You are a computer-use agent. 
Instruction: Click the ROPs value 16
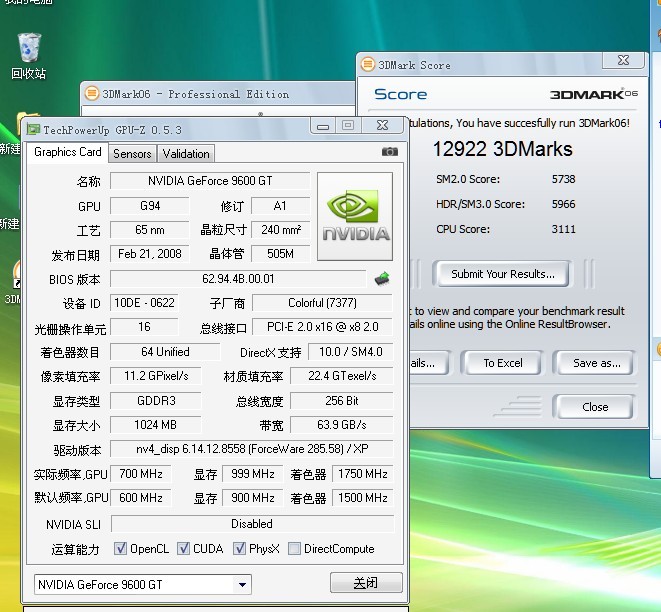(x=144, y=327)
